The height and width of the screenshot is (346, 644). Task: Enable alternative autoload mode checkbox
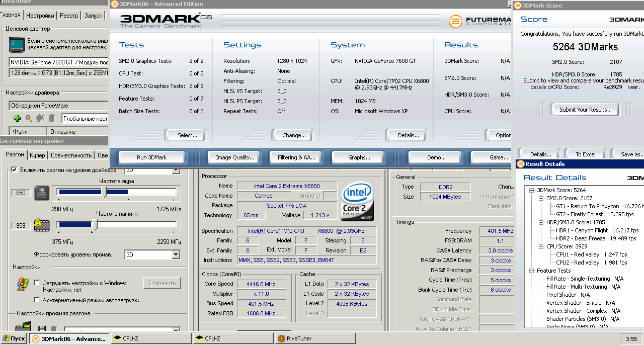(37, 300)
